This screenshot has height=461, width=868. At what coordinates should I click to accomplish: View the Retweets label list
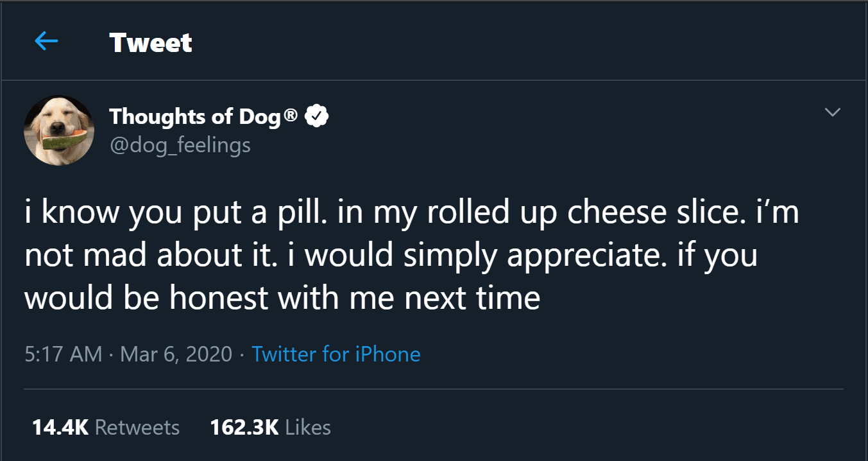pos(137,428)
